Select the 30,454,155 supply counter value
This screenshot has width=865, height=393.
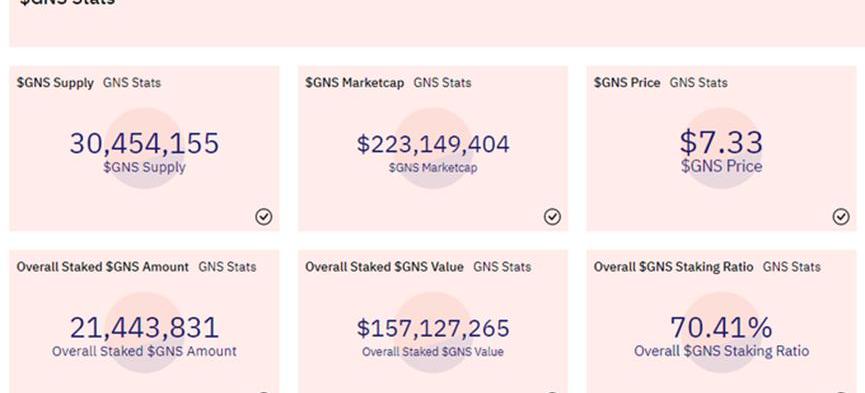click(145, 144)
